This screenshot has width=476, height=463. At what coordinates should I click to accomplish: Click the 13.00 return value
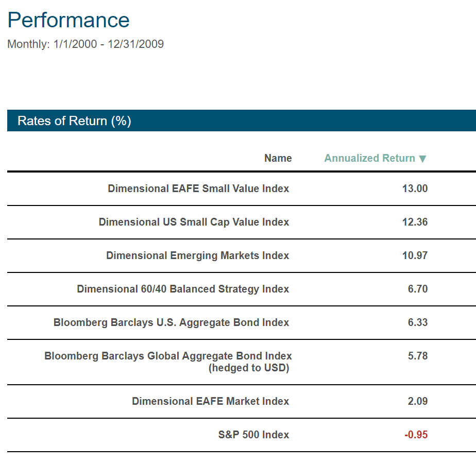pyautogui.click(x=415, y=188)
